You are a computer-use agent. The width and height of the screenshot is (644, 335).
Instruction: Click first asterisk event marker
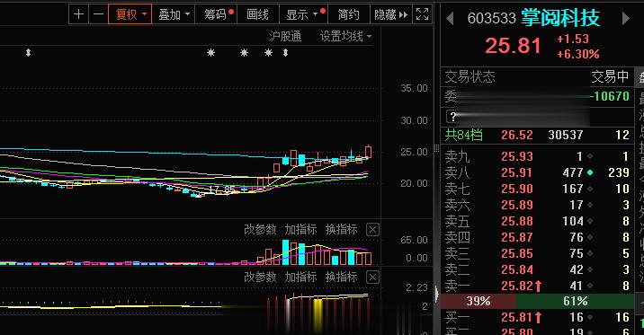tap(210, 52)
